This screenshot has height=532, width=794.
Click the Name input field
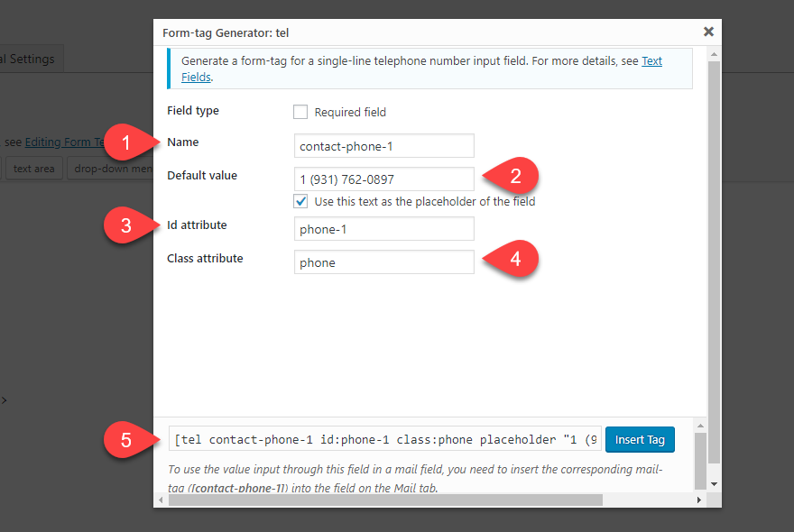tap(383, 146)
